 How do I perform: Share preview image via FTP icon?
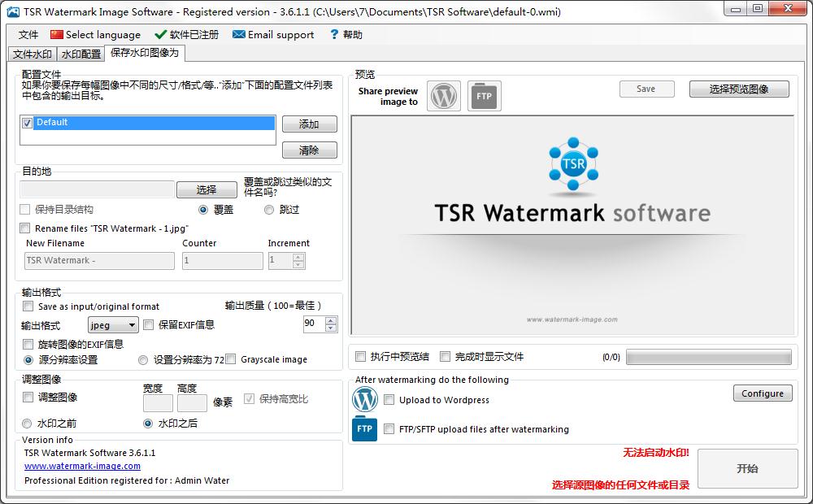[485, 96]
